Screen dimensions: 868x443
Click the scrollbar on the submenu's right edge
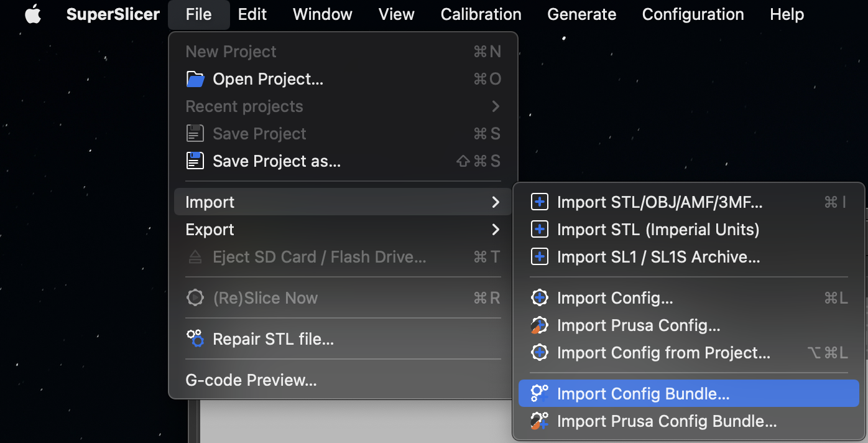[864, 280]
